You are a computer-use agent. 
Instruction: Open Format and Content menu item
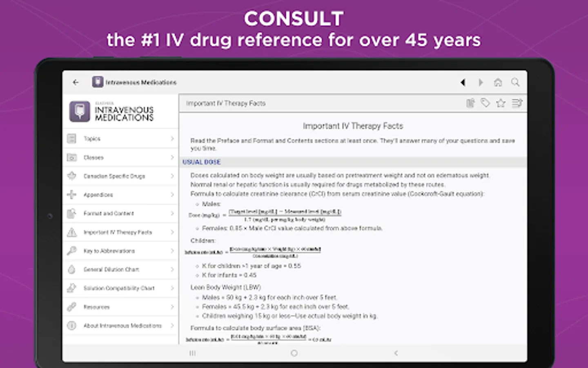pyautogui.click(x=121, y=213)
